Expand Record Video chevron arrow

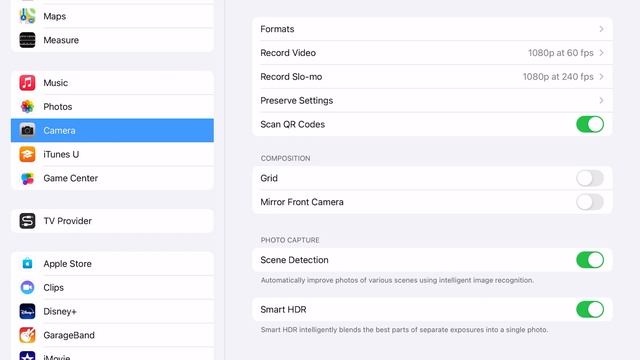pos(601,53)
